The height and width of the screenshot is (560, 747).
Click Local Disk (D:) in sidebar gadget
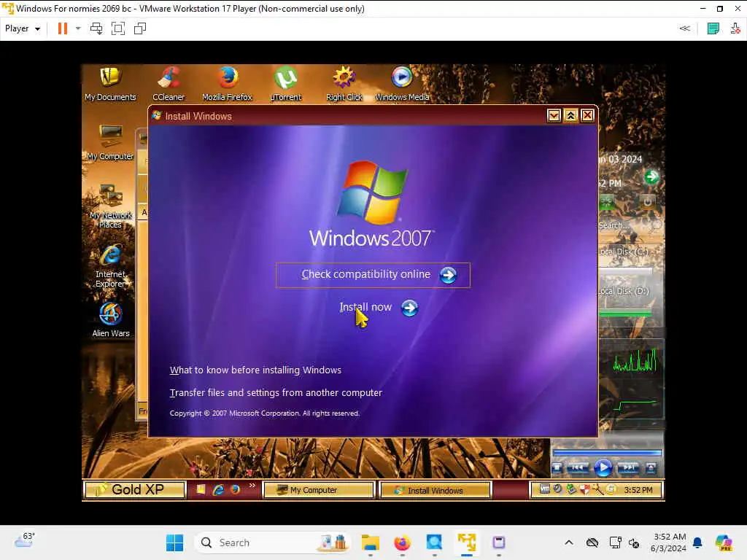[x=624, y=291]
